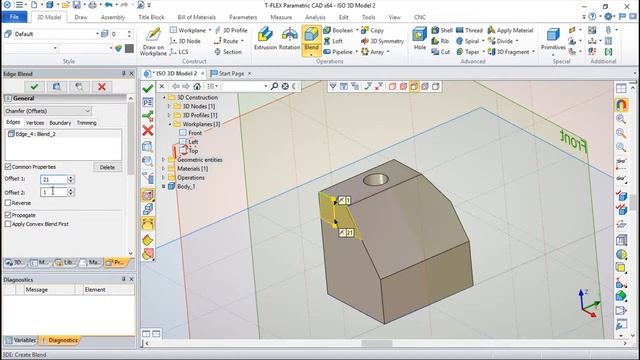Click the dark gray color swatch in Style
Viewport: 640px width, 360px height.
coord(129,49)
